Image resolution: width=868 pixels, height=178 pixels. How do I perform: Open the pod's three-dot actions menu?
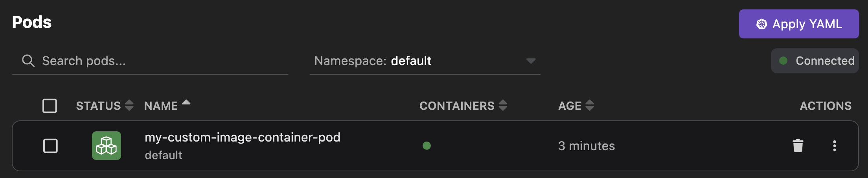(x=834, y=145)
